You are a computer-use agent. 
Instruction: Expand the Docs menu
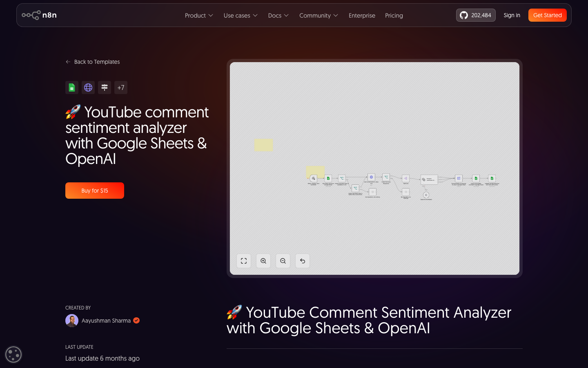coord(278,16)
